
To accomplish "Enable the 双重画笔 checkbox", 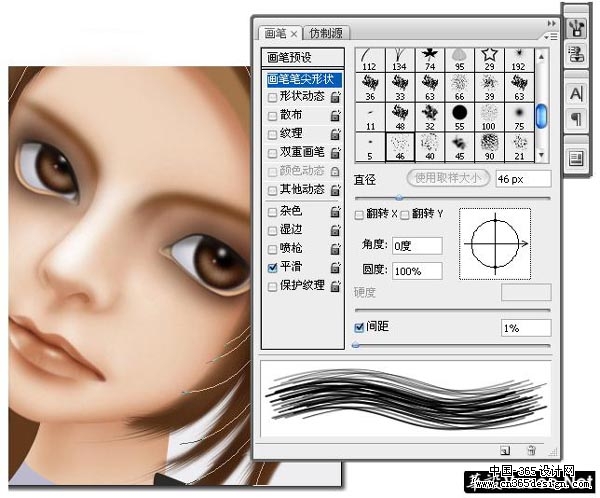I will click(x=272, y=153).
